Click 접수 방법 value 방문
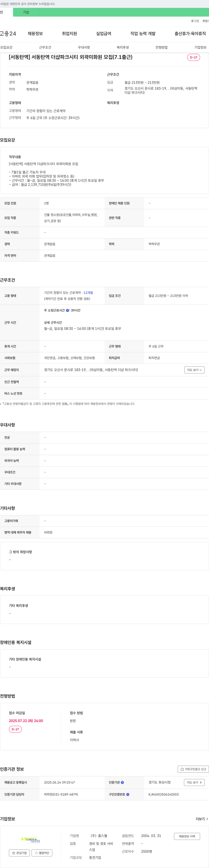 [73, 721]
